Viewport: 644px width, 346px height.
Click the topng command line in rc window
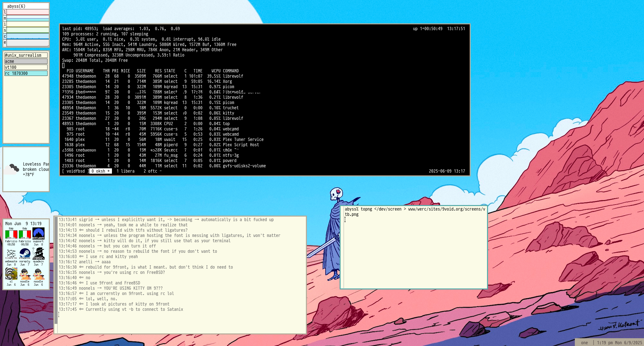pyautogui.click(x=415, y=212)
